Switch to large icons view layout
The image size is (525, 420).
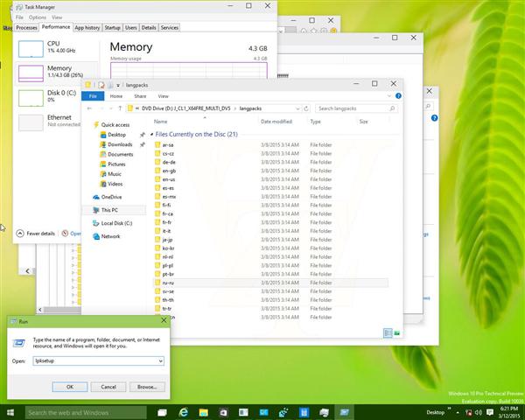coord(397,332)
